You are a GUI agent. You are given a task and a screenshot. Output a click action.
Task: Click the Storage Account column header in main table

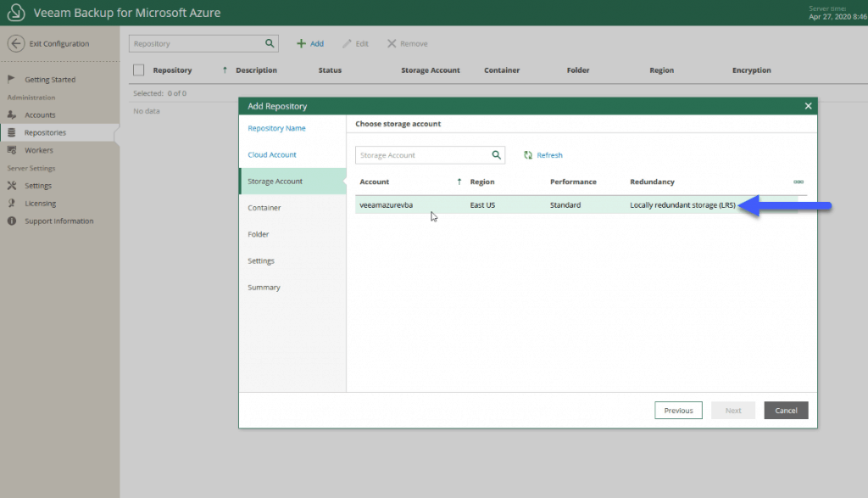pos(430,70)
